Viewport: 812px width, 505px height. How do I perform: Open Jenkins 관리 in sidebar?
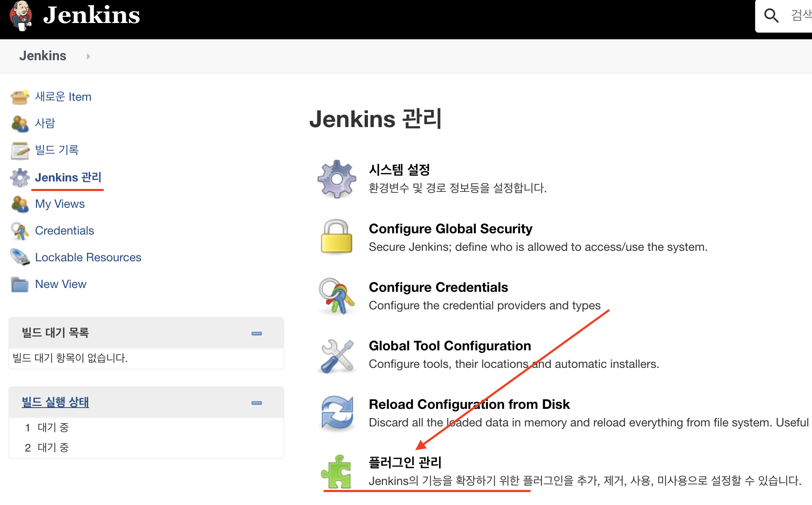click(x=68, y=177)
